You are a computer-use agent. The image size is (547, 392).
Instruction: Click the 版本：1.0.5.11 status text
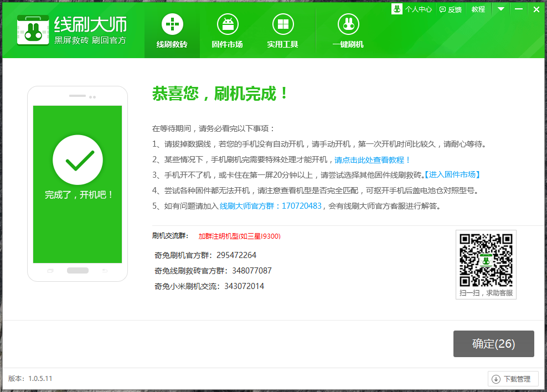[x=30, y=378]
